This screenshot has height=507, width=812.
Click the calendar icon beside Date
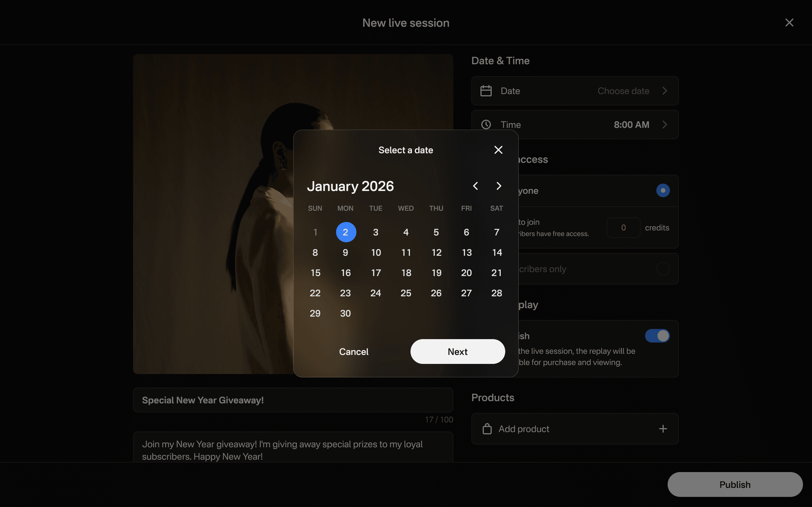click(486, 91)
